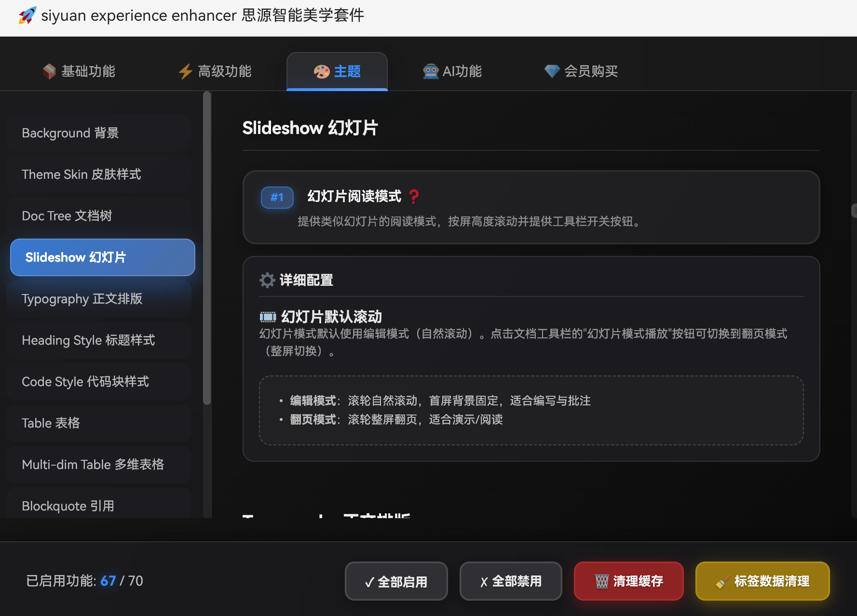Go to the AI功能 tab

click(452, 71)
